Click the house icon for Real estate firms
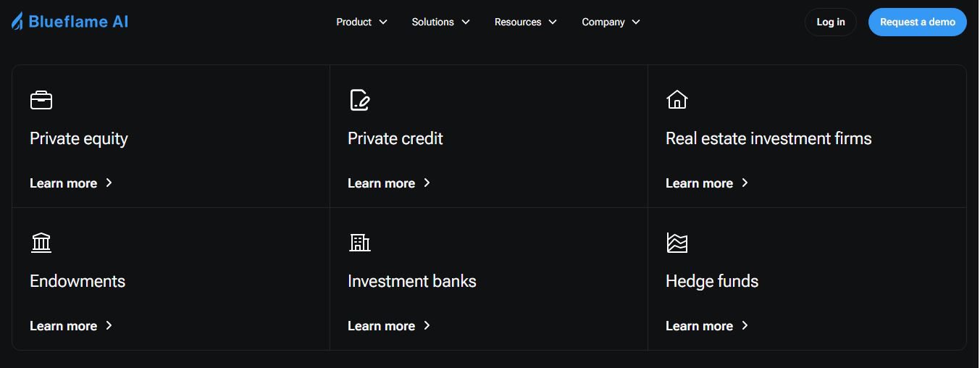Viewport: 980px width, 368px height. pos(677,99)
